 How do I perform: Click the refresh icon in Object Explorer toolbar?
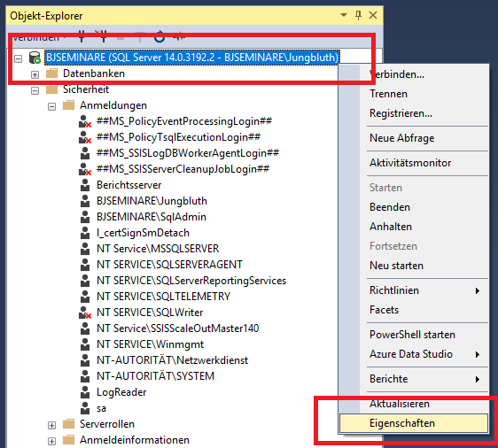point(160,37)
